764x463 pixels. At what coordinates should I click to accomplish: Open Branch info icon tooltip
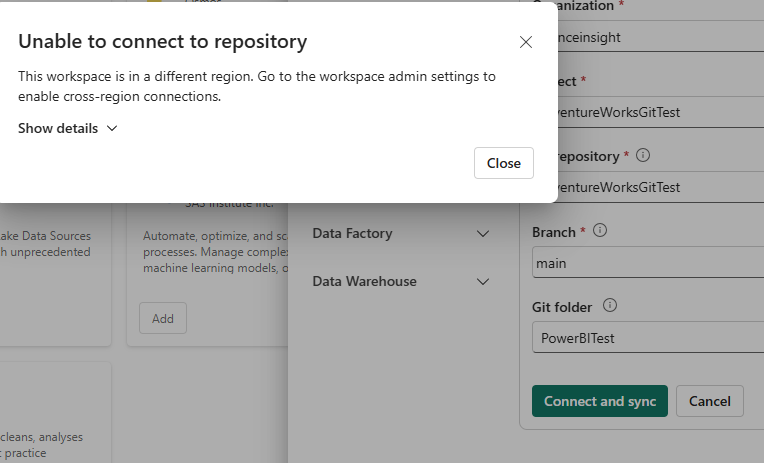coord(600,231)
